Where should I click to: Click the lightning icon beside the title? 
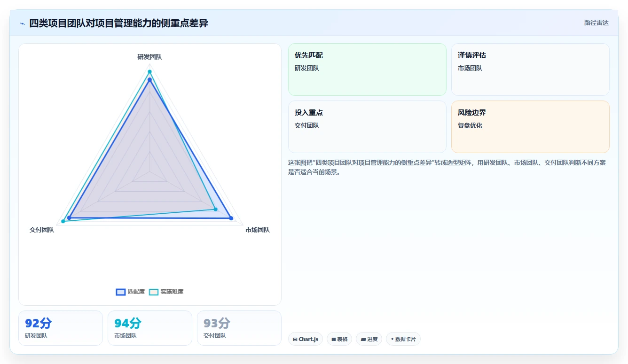pos(23,23)
